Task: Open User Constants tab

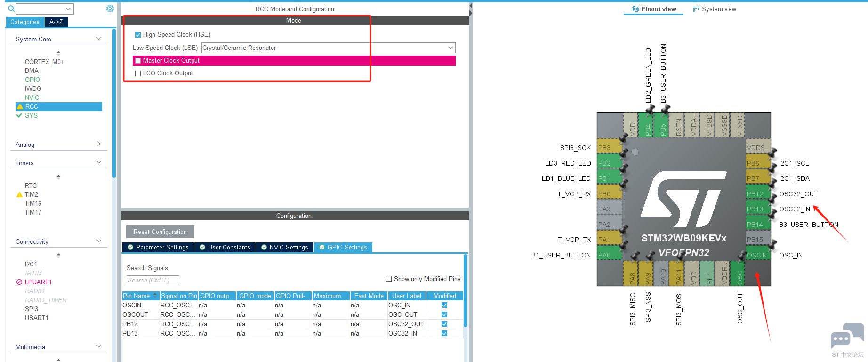Action: click(225, 248)
